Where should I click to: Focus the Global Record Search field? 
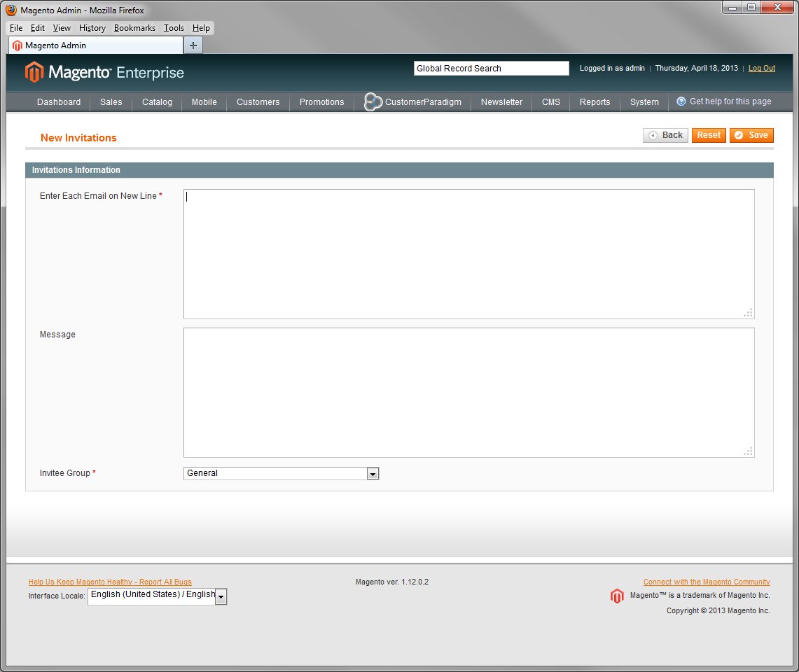pos(491,69)
